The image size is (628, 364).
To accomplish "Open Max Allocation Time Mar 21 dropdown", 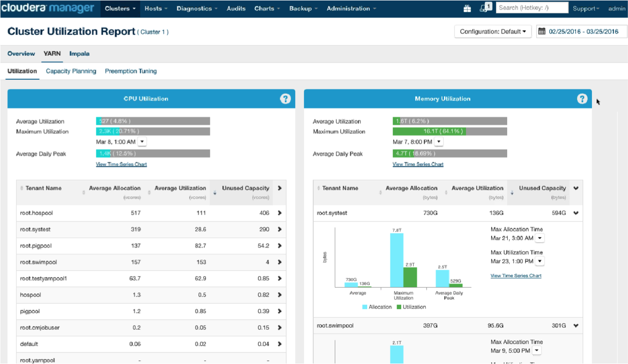I will (540, 239).
